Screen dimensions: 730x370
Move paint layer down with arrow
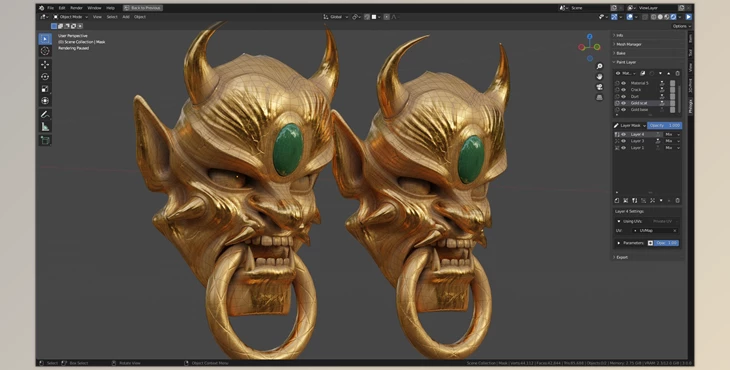coord(660,73)
